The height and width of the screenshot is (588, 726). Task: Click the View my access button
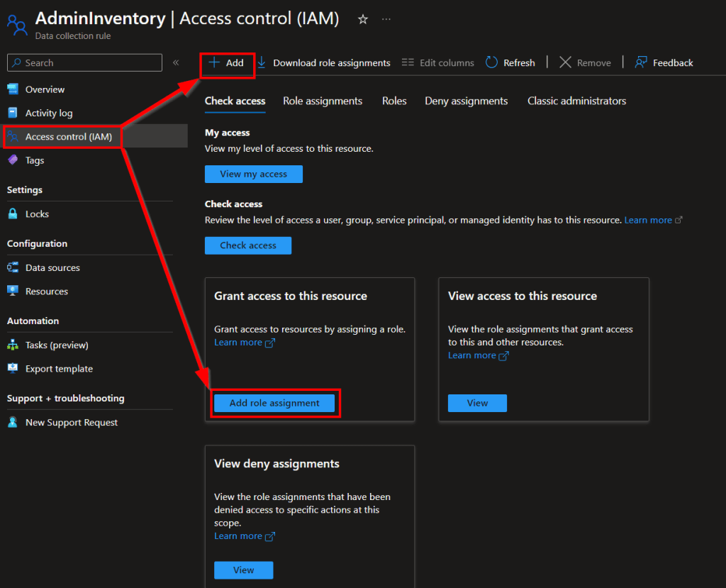coord(253,174)
